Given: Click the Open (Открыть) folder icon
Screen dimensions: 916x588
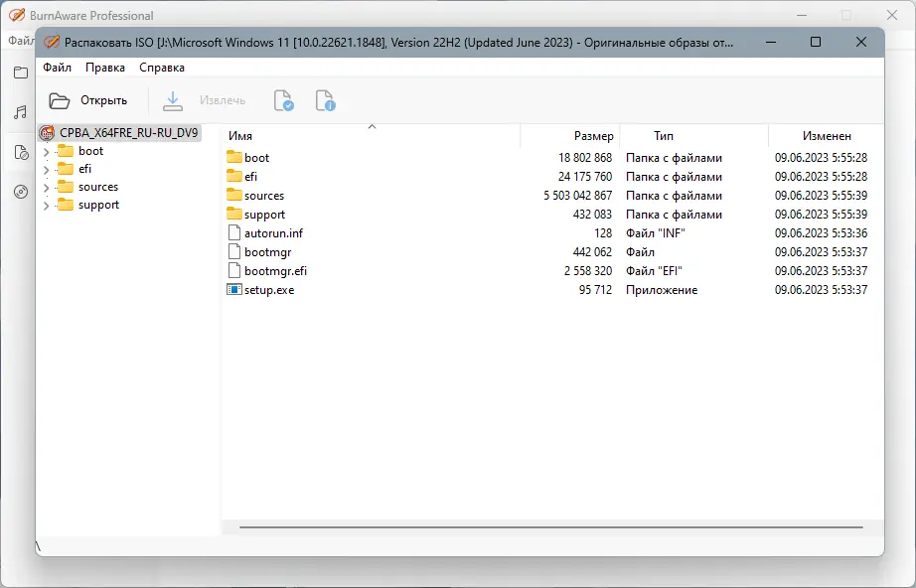Looking at the screenshot, I should click(x=59, y=100).
